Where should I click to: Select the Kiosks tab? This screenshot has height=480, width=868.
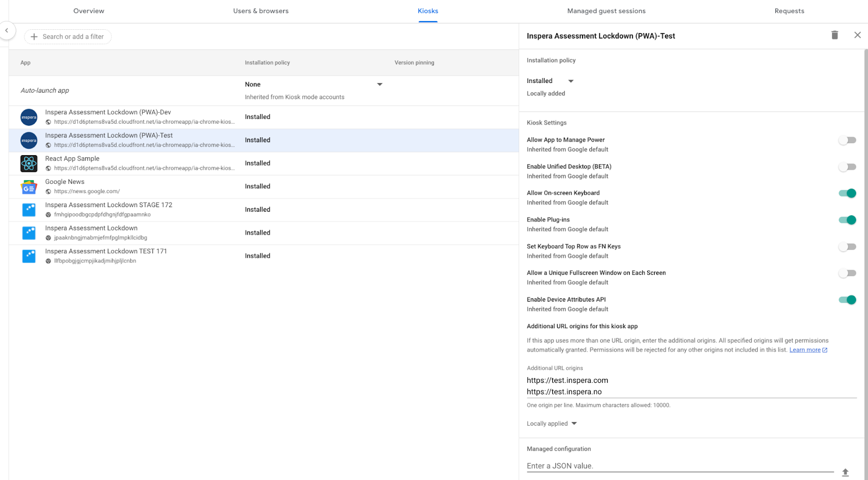pos(428,11)
